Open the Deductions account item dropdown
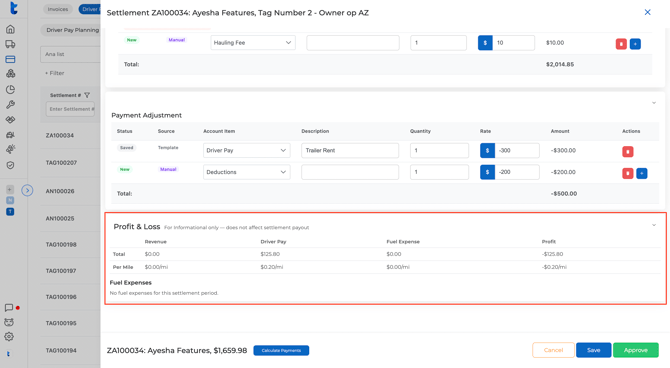670x368 pixels. pyautogui.click(x=247, y=172)
